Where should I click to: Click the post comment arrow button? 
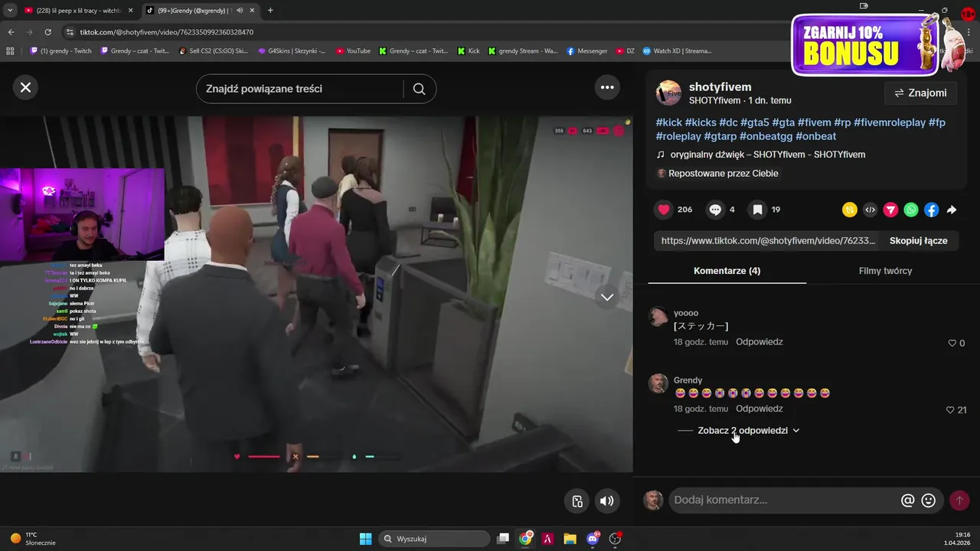[x=959, y=500]
